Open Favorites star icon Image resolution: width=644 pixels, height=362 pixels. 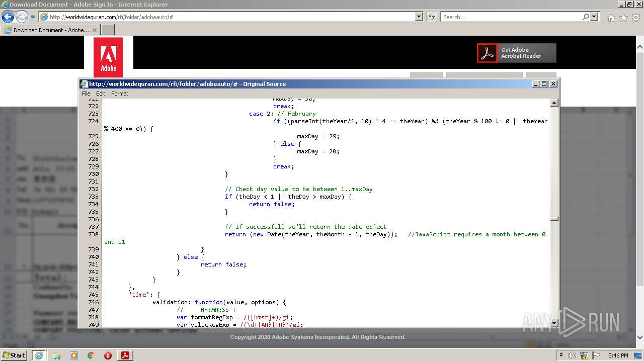[623, 18]
